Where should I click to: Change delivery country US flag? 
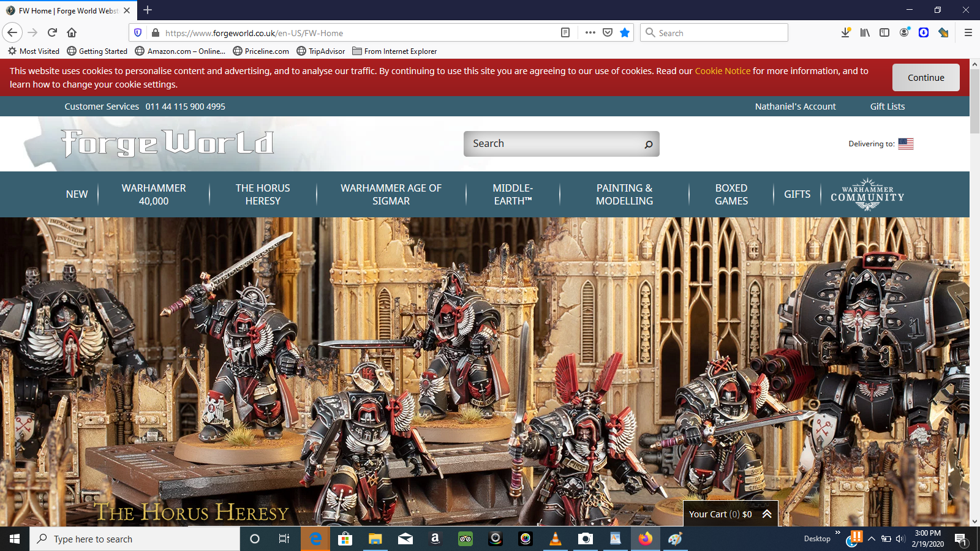tap(906, 144)
